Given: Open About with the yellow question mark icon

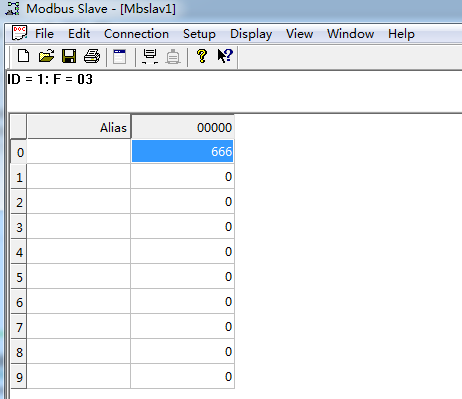Looking at the screenshot, I should coord(202,56).
